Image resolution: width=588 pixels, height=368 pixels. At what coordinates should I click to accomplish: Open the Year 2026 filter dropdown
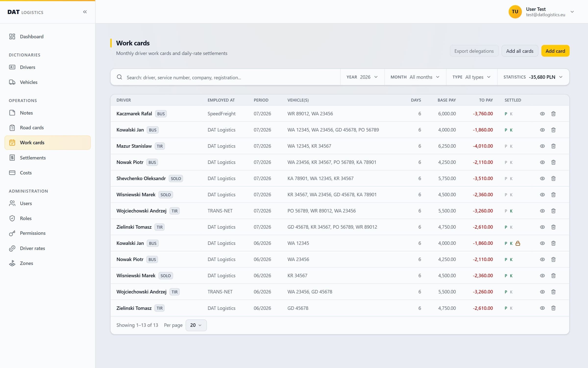(x=362, y=77)
